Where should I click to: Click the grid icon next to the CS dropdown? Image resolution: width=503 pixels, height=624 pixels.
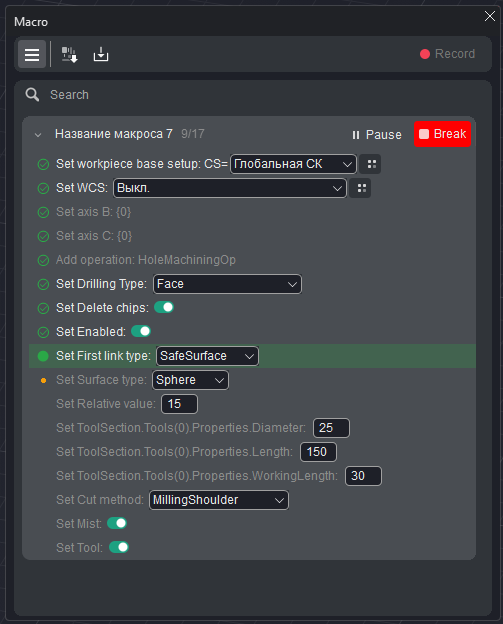370,164
